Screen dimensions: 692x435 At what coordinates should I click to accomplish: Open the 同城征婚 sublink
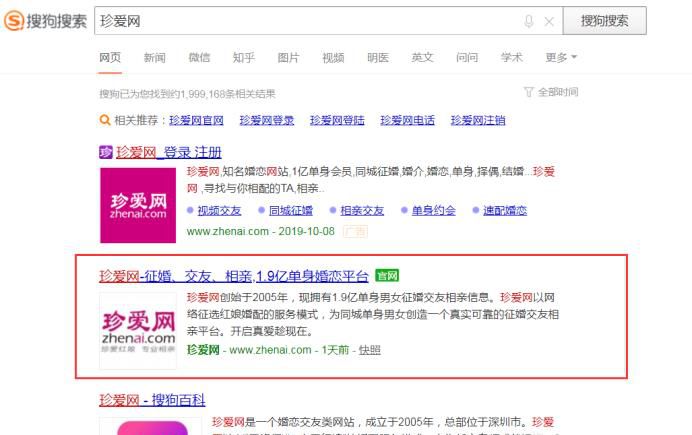[x=291, y=210]
